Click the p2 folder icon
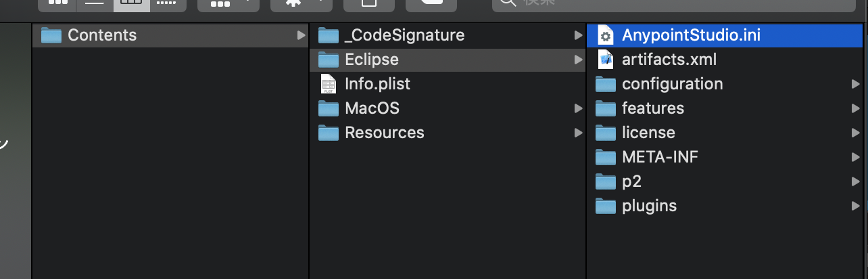Viewport: 868px width, 279px height. pyautogui.click(x=606, y=181)
